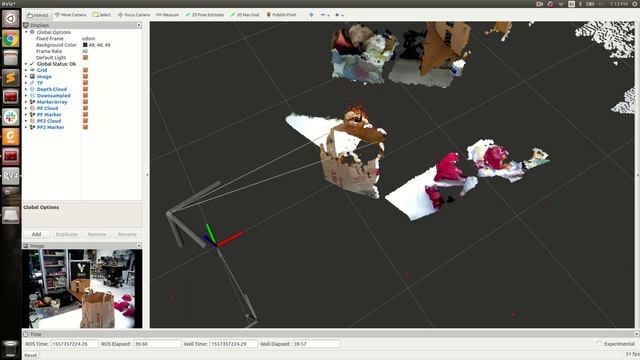Click the Global Options gear icon
The width and height of the screenshot is (640, 360).
pyautogui.click(x=32, y=32)
